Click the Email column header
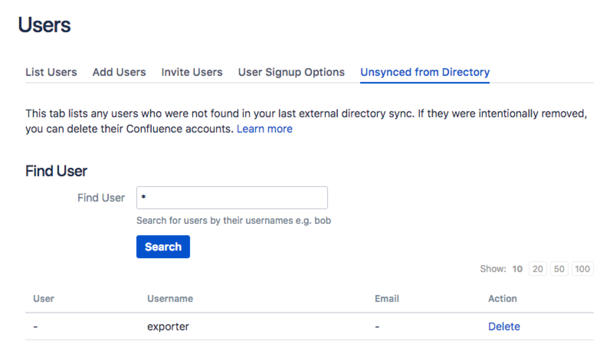This screenshot has width=613, height=364. 387,298
